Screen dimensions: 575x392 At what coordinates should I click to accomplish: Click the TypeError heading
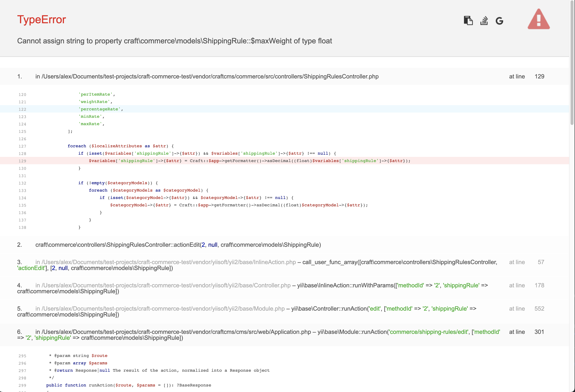42,20
